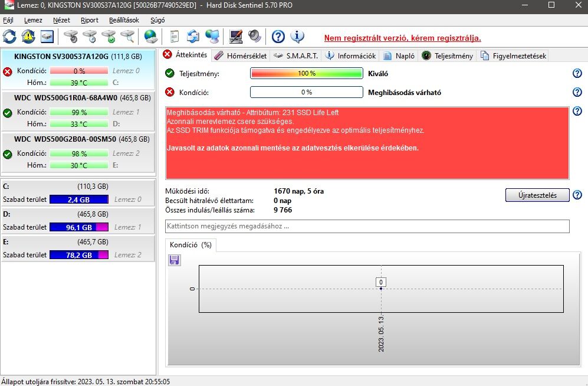588x386 pixels.
Task: Click the E: free space 78,2 GB bar
Action: pyautogui.click(x=79, y=255)
